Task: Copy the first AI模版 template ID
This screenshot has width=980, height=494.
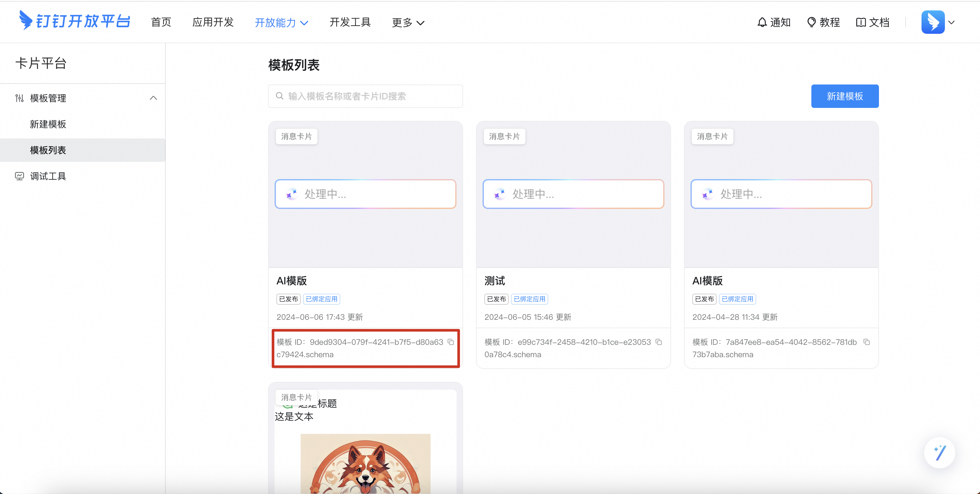Action: (451, 342)
